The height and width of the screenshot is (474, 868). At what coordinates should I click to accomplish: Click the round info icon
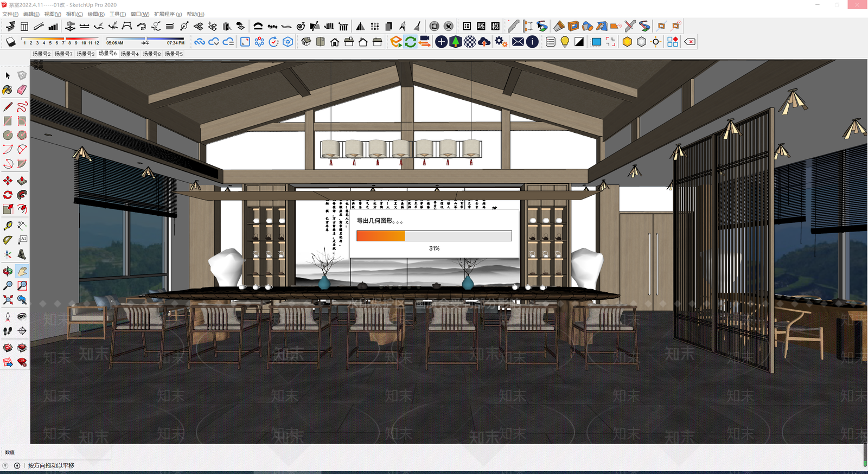coord(532,42)
